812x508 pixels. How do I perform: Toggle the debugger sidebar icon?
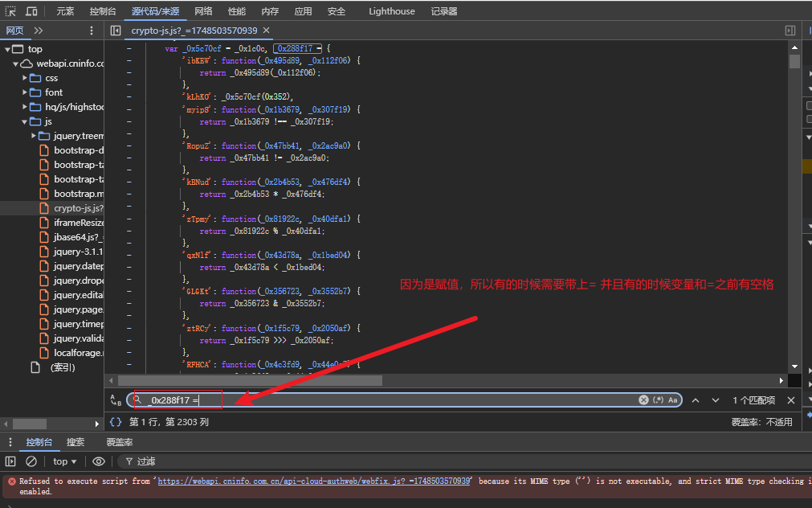click(x=790, y=31)
